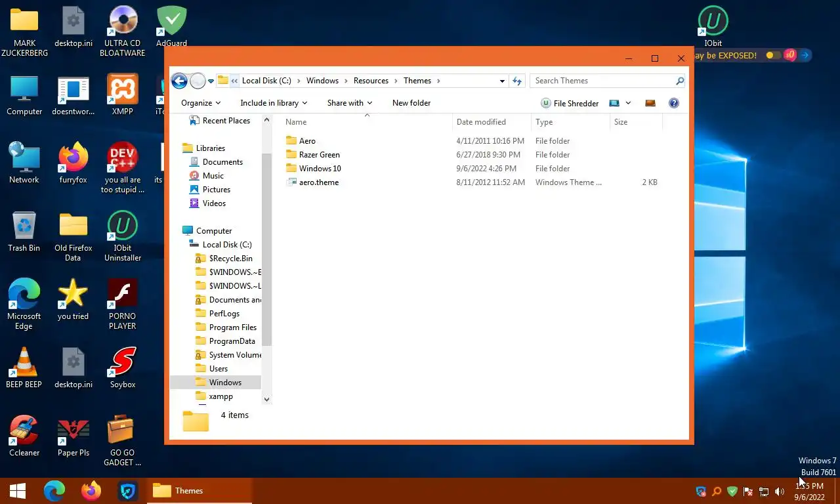Expand the chevron after Resources in the path
This screenshot has height=504, width=840.
coord(396,81)
